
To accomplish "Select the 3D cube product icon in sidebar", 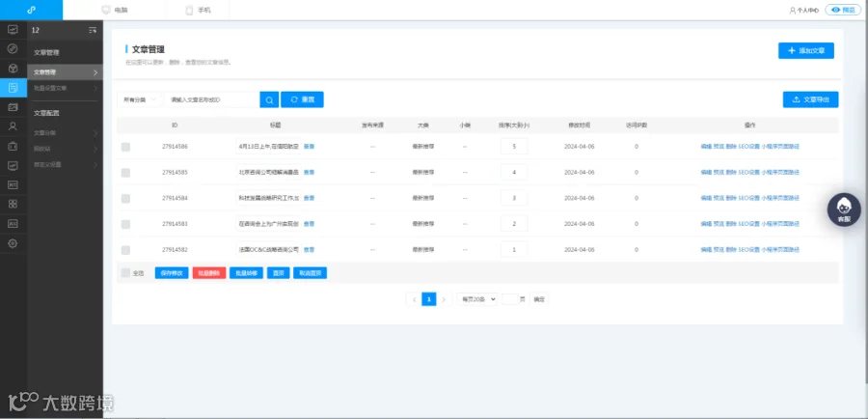I will point(14,69).
